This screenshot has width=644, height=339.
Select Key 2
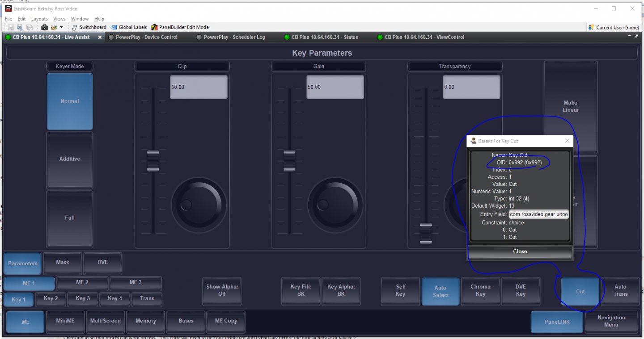(x=51, y=299)
